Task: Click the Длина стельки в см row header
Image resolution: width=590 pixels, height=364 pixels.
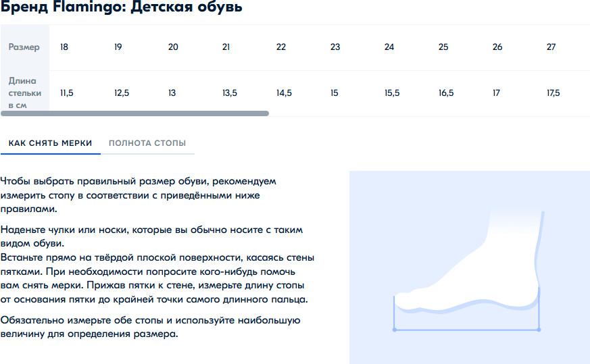Action: tap(24, 93)
